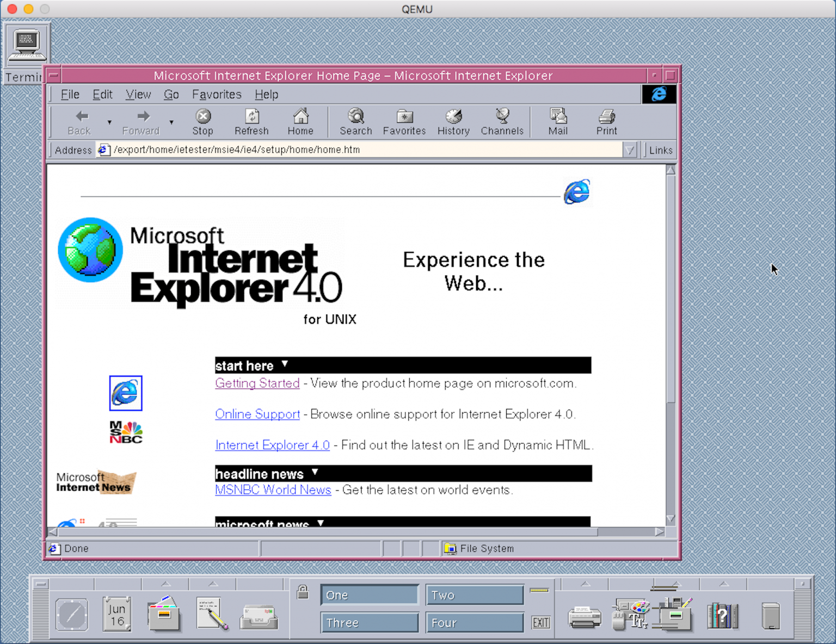This screenshot has width=836, height=644.
Task: Click the Trash can on the panel
Action: [771, 615]
